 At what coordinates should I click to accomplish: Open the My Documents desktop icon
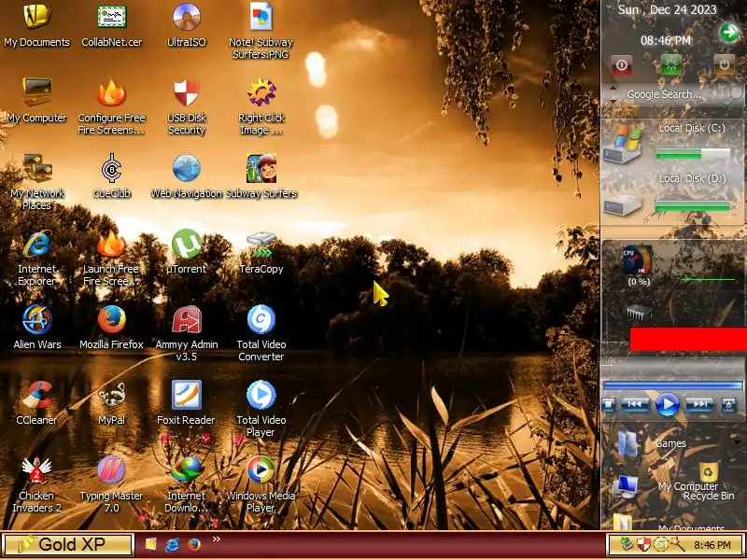click(37, 25)
